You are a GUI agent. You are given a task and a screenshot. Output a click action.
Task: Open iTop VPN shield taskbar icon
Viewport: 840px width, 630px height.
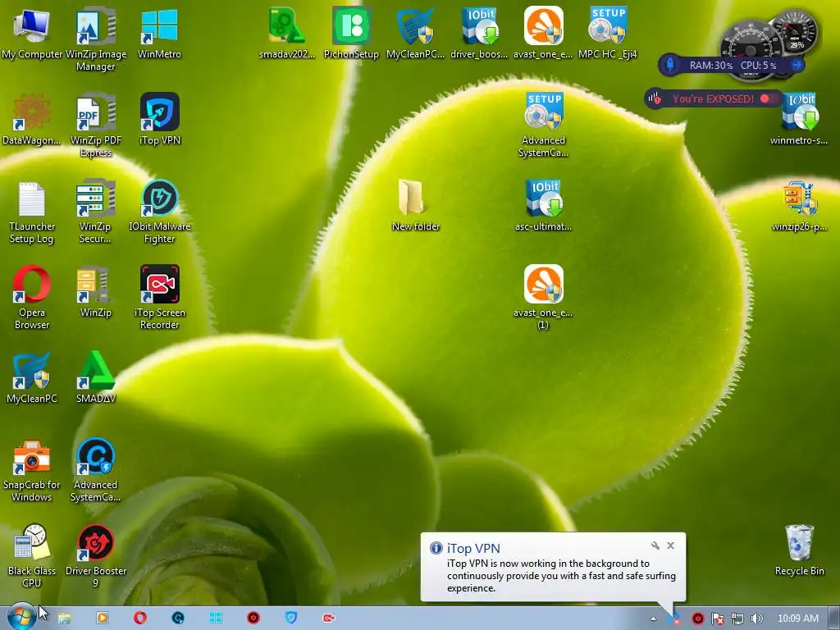291,619
